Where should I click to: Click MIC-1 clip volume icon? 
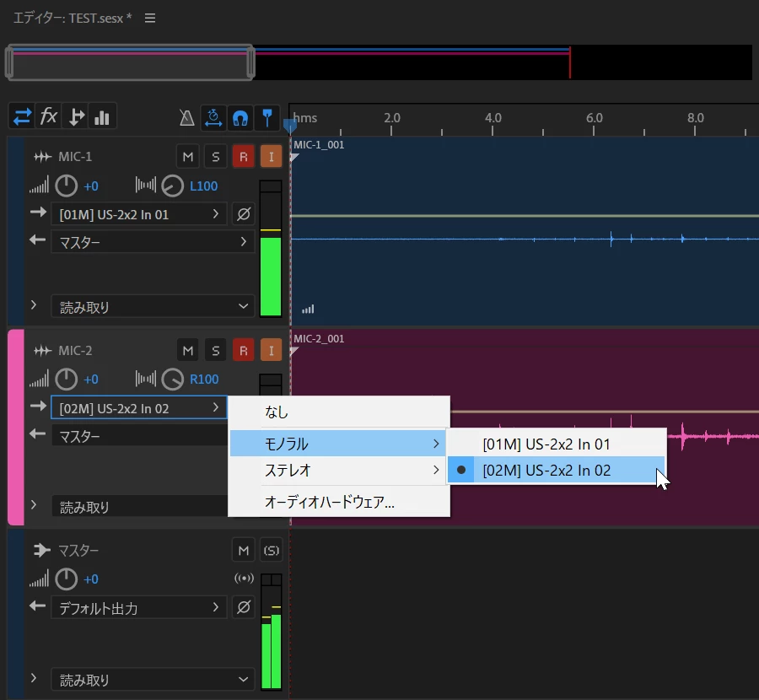click(x=308, y=309)
